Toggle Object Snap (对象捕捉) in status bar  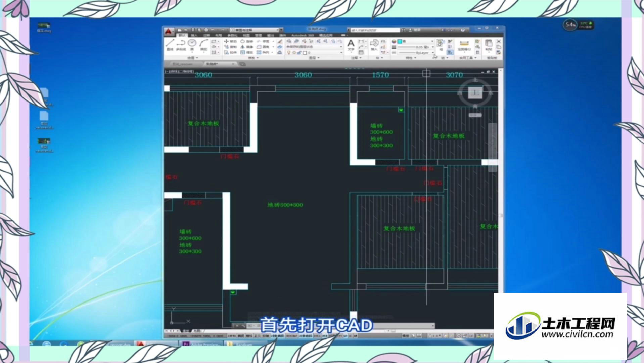tap(277, 336)
